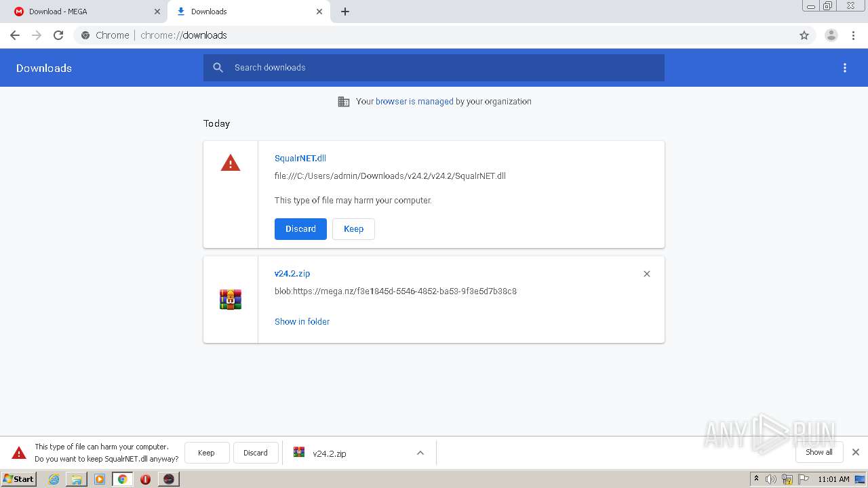The height and width of the screenshot is (488, 868).
Task: Discard SqualrNET.dll in downloads list
Action: pos(300,229)
